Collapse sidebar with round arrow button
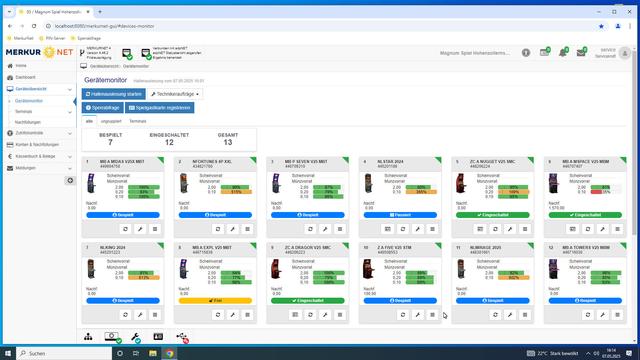Image resolution: width=640 pixels, height=360 pixels. 70,180
